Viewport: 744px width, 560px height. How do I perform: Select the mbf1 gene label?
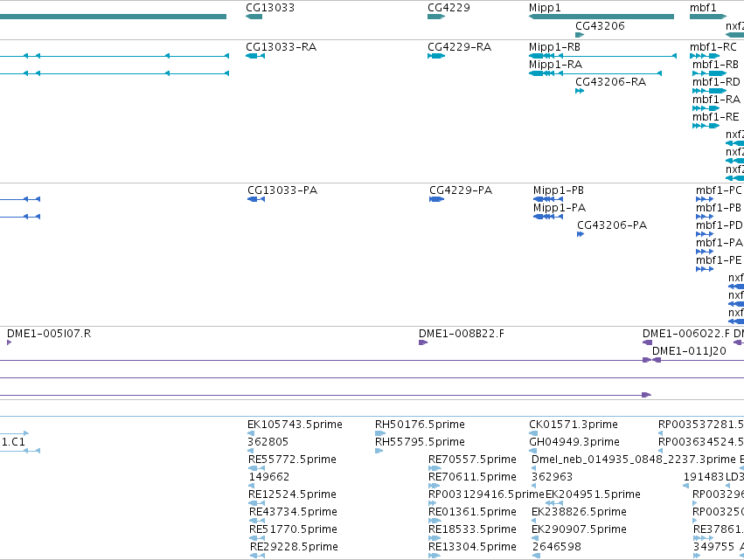tap(703, 8)
